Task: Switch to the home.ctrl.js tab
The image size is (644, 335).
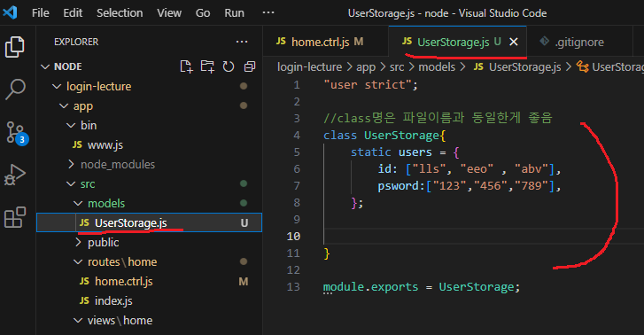Action: click(325, 42)
